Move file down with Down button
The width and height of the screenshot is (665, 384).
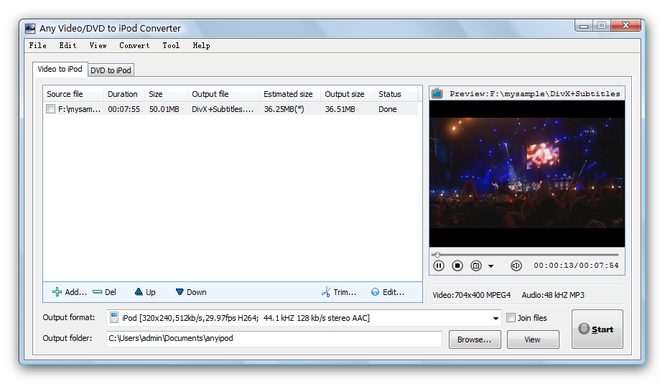[191, 292]
